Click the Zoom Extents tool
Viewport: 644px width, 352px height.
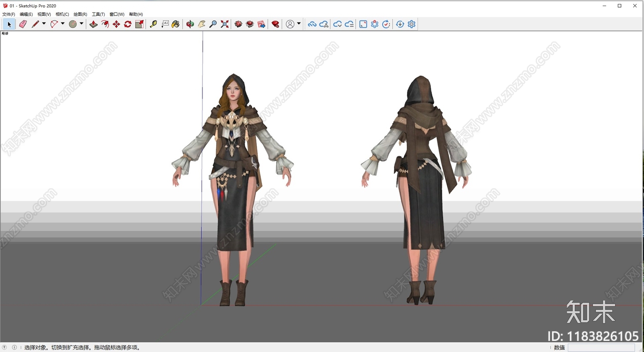tap(225, 24)
